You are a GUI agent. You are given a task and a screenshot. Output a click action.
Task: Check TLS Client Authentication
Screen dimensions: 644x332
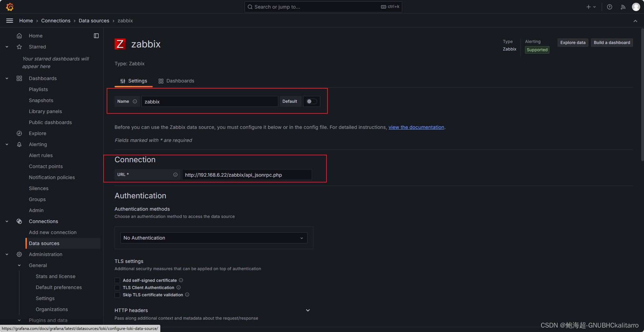(x=117, y=288)
